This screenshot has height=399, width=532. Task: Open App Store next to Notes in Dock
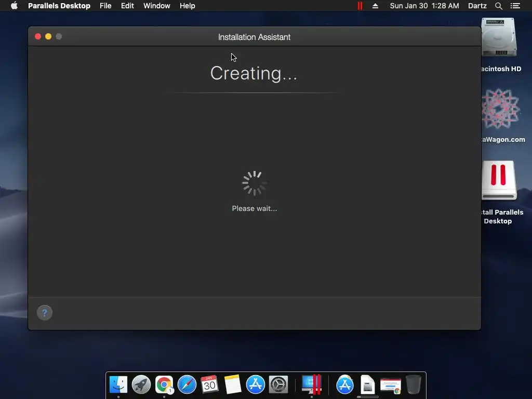[256, 384]
